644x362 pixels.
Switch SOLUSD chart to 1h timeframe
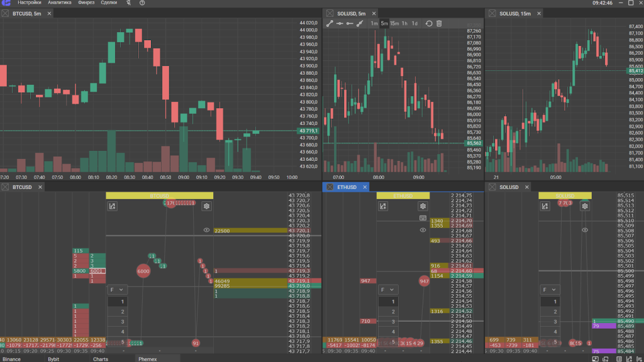click(404, 23)
